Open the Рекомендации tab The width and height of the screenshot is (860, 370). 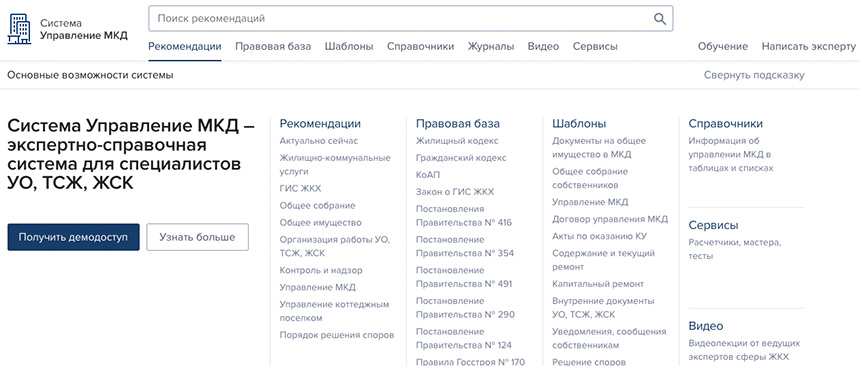pos(185,47)
